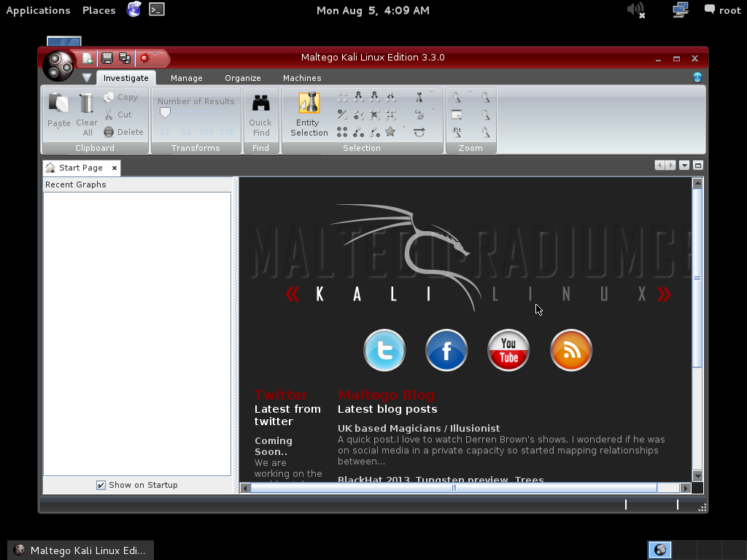Click Cut in the Clipboard group
Screen dimensions: 747x560
[118, 114]
